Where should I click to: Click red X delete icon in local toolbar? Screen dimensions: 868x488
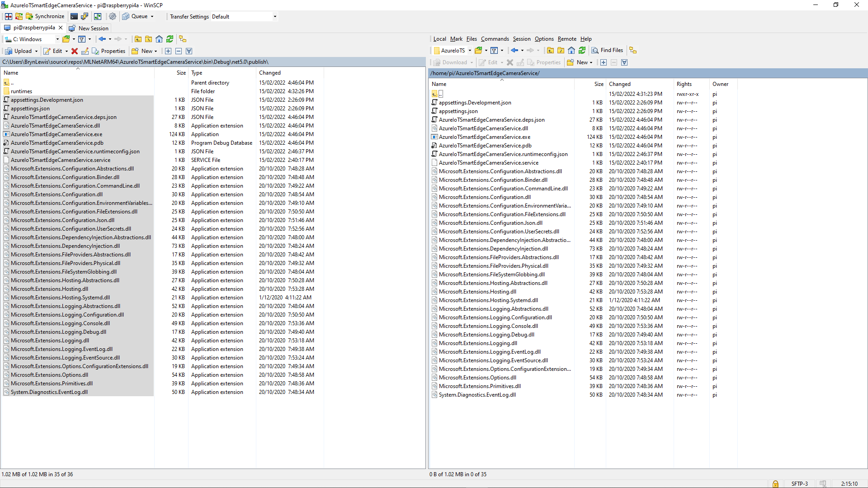tap(75, 51)
